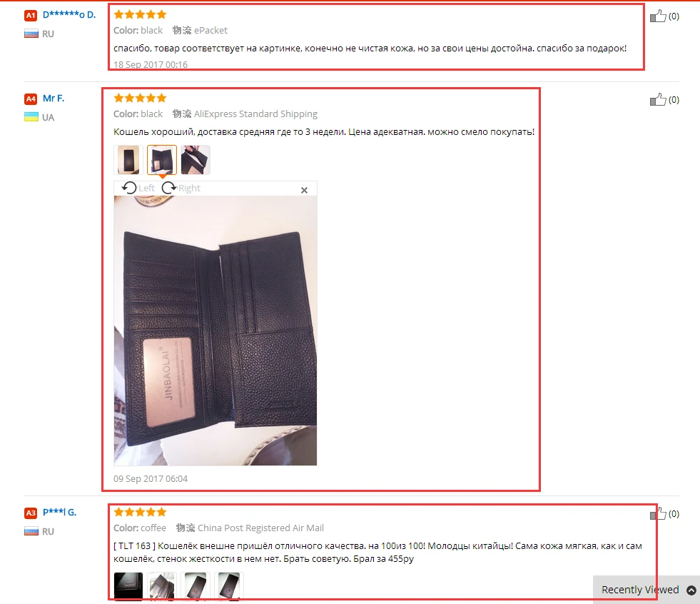Open the fourth thumbnail in P***l G.'s review

229,585
